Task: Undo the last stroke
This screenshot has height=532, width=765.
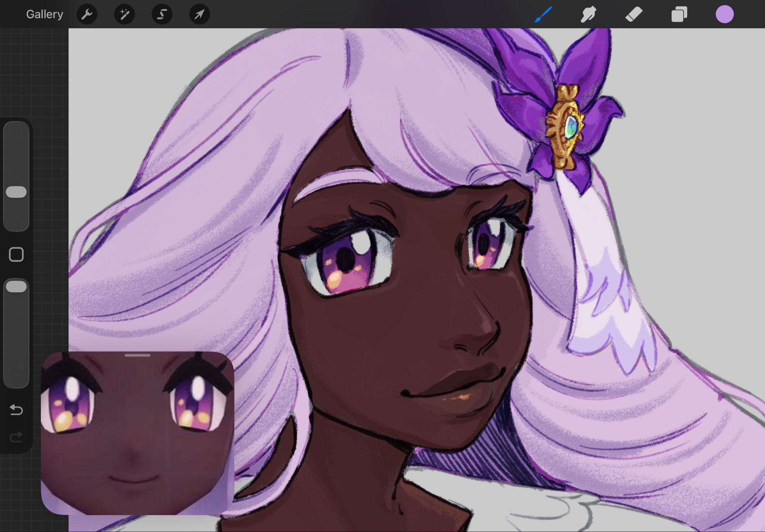Action: [x=16, y=410]
